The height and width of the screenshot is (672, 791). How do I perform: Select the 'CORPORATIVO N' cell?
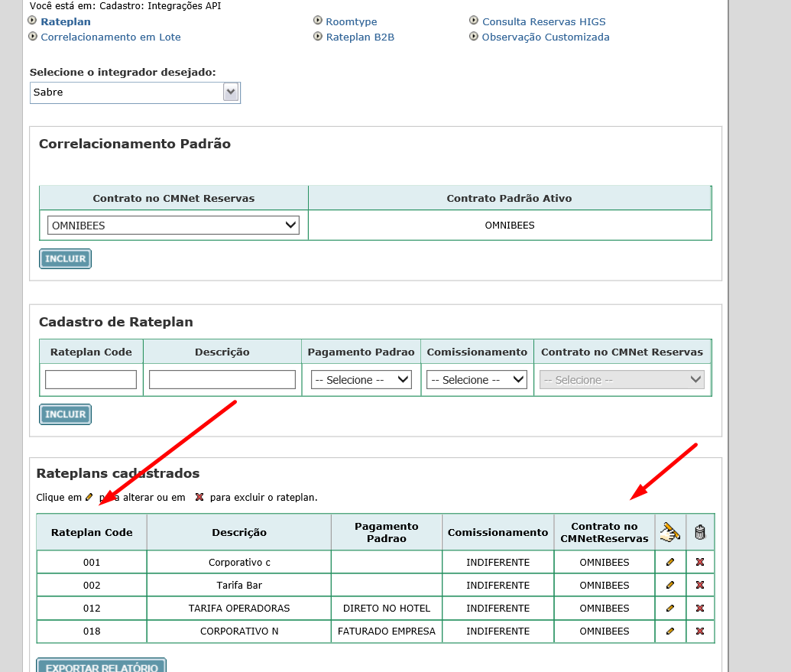[239, 631]
